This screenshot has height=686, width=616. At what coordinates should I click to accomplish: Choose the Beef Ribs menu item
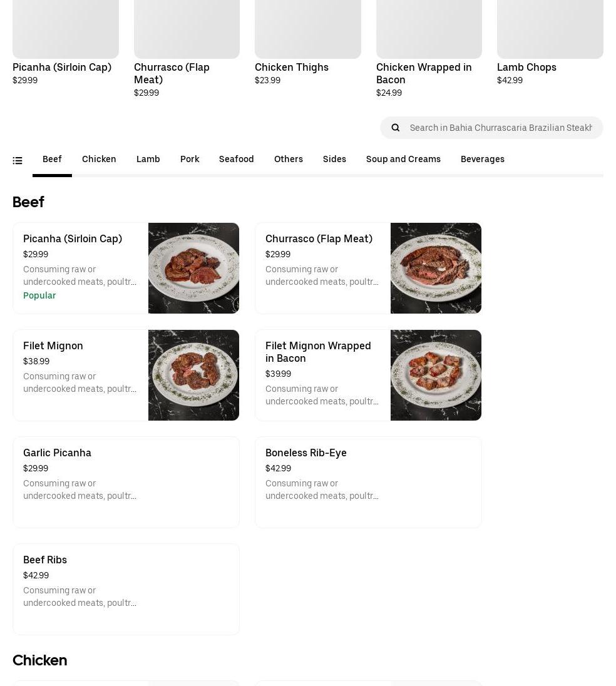click(x=126, y=589)
